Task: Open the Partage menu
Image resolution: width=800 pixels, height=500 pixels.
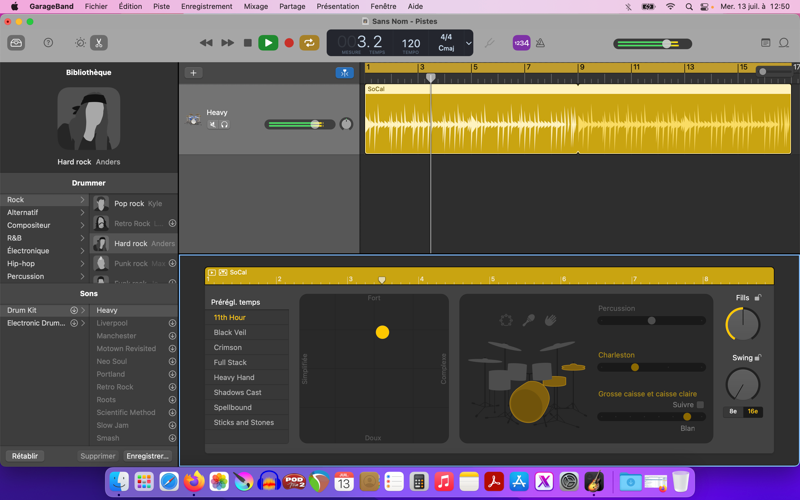Action: (x=292, y=7)
